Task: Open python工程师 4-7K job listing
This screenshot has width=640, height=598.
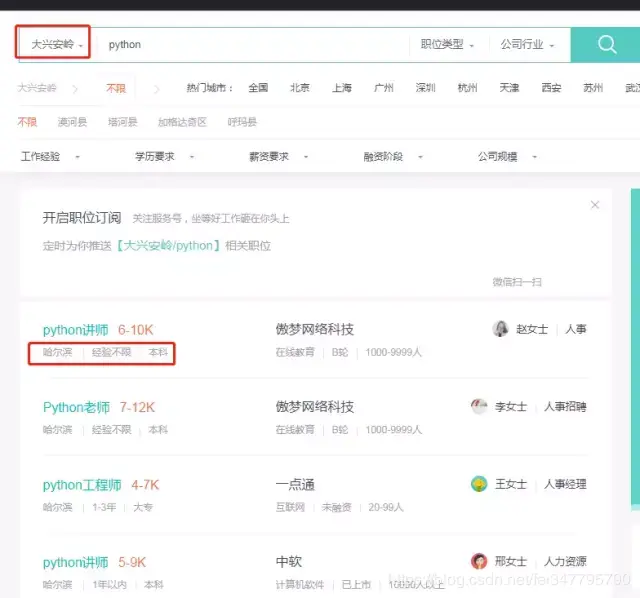Action: point(82,485)
